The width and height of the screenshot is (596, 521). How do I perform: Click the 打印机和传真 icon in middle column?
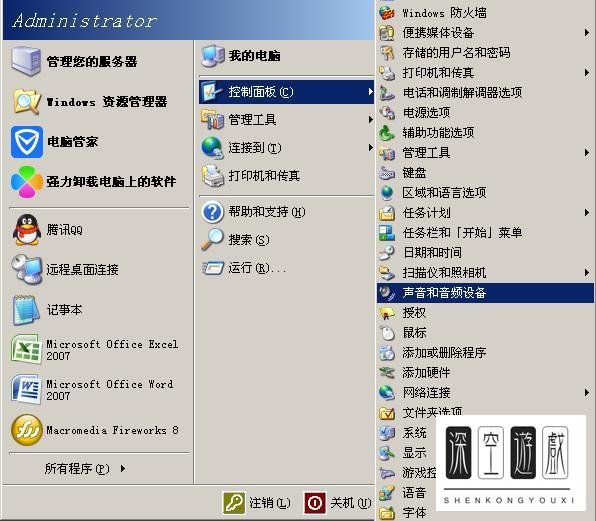(x=213, y=176)
